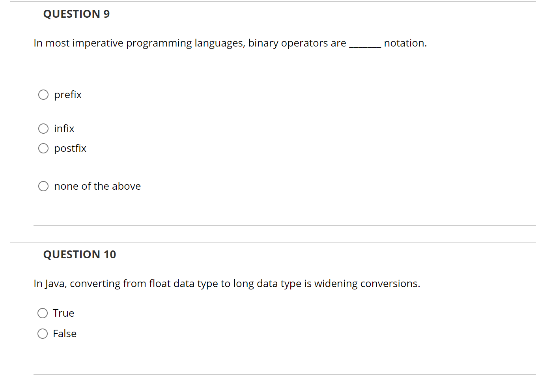Viewport: 536px width, 392px height.
Task: Click the "none of the above" label text
Action: pyautogui.click(x=97, y=186)
